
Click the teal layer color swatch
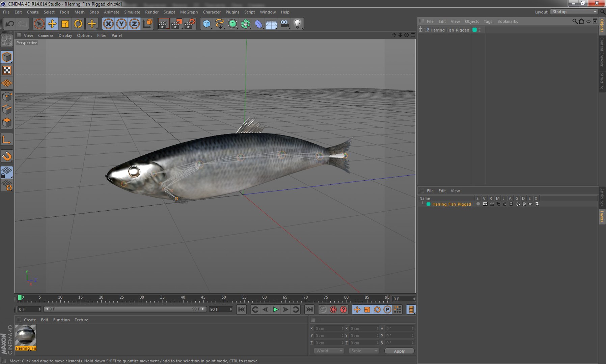429,204
